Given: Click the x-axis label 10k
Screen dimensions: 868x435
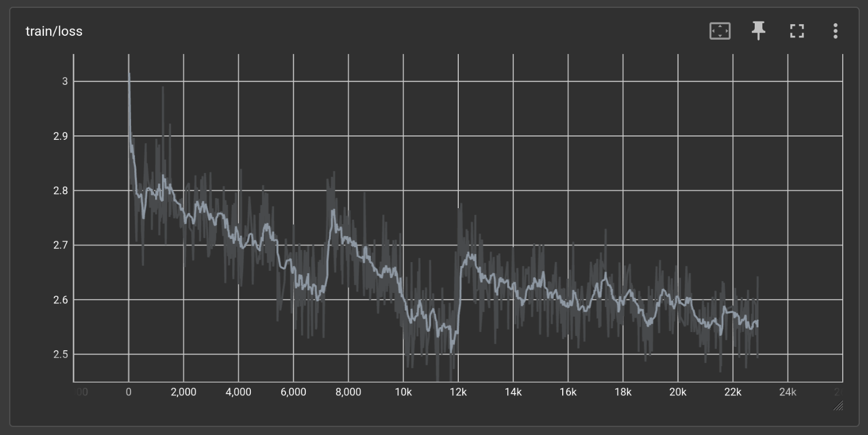Looking at the screenshot, I should [403, 392].
